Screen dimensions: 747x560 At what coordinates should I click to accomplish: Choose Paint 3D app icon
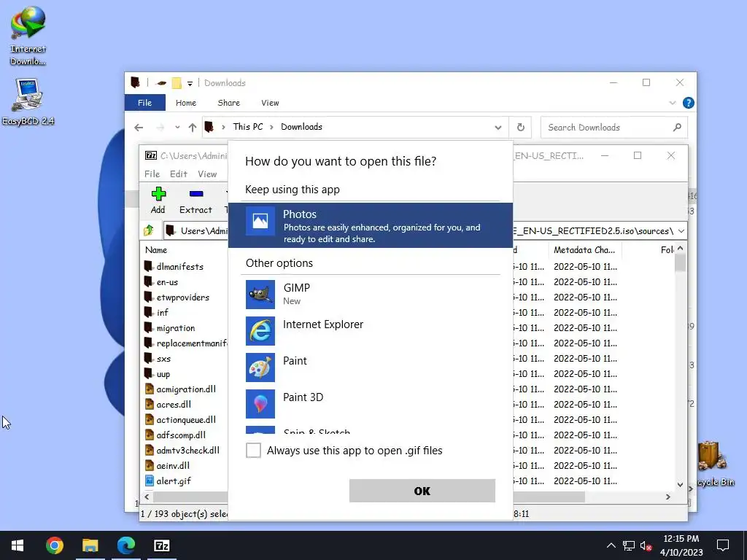click(x=260, y=404)
